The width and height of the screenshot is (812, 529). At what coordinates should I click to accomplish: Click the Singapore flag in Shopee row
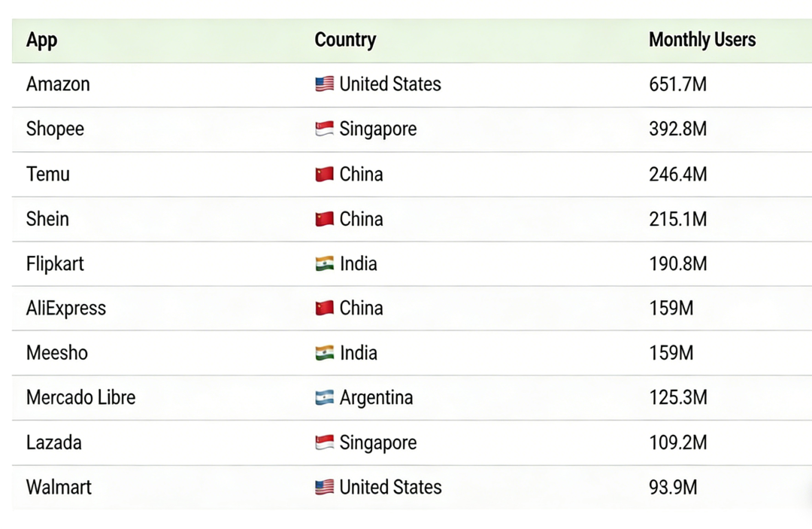324,129
